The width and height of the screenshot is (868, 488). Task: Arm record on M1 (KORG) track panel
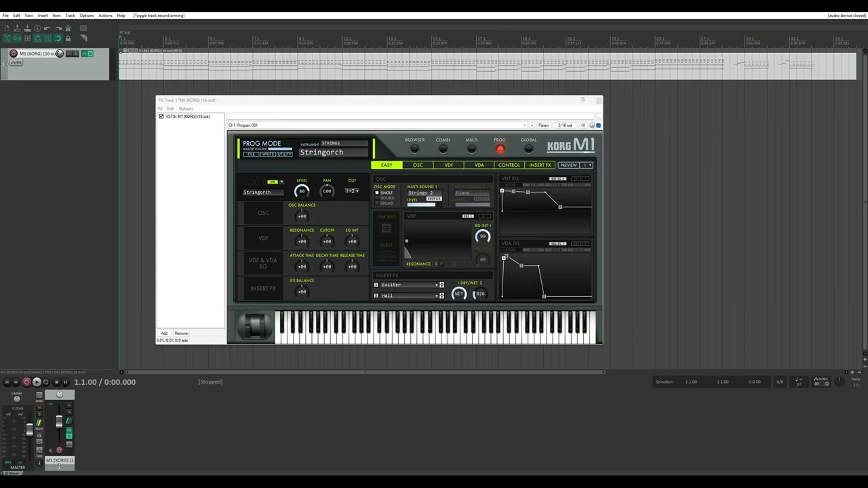(x=14, y=54)
